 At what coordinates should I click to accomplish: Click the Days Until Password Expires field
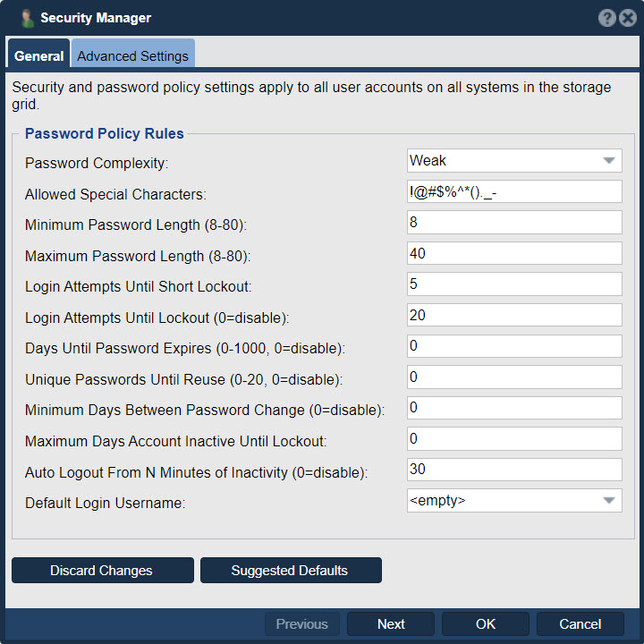(x=514, y=346)
